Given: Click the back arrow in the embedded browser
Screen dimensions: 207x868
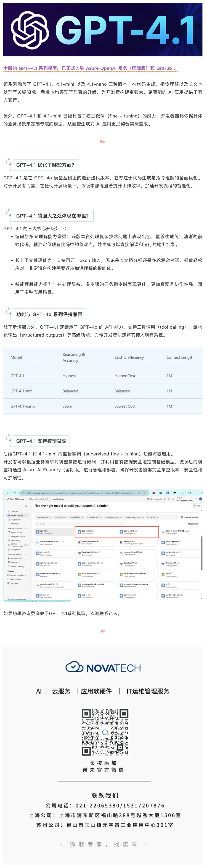Looking at the screenshot, I should point(8,493).
